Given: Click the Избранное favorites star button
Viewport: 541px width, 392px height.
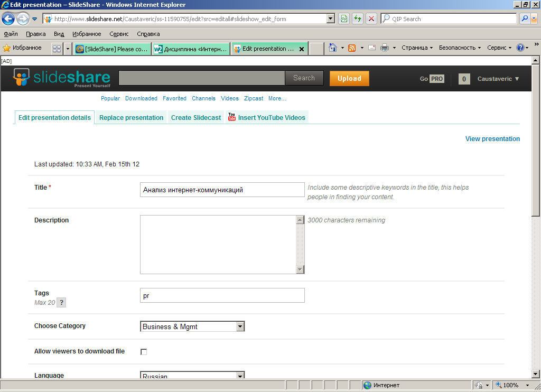Looking at the screenshot, I should click(x=22, y=48).
